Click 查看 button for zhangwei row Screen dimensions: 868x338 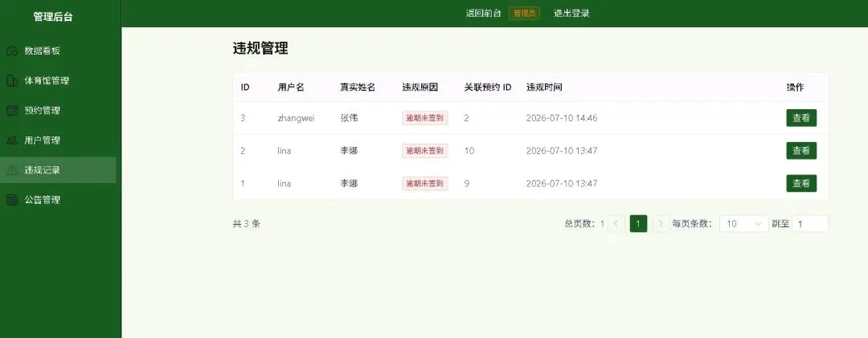(x=801, y=118)
